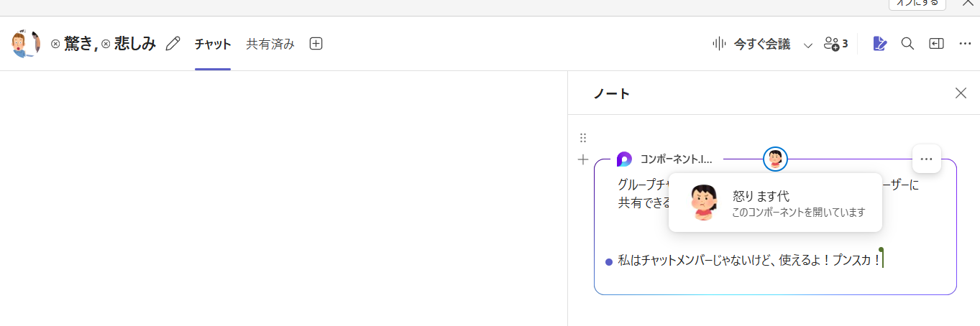
Task: Place cursor in the プンスカ text line
Action: [748, 261]
